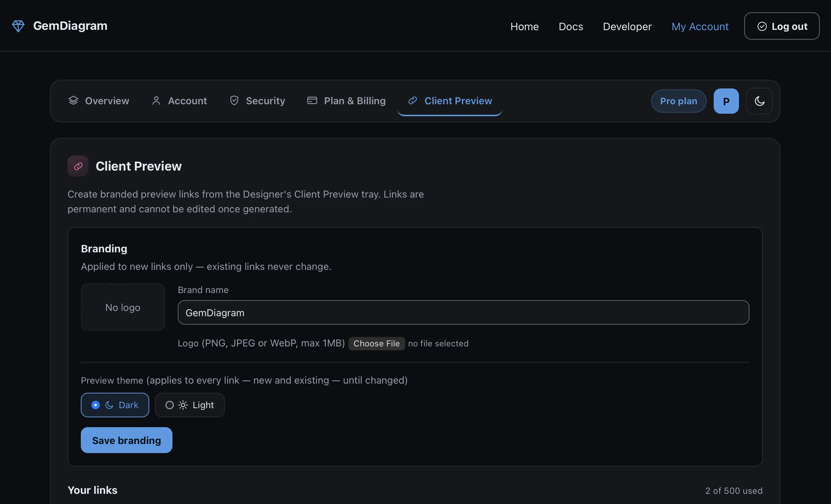Click the sun icon in Light option
This screenshot has width=831, height=504.
pyautogui.click(x=183, y=405)
